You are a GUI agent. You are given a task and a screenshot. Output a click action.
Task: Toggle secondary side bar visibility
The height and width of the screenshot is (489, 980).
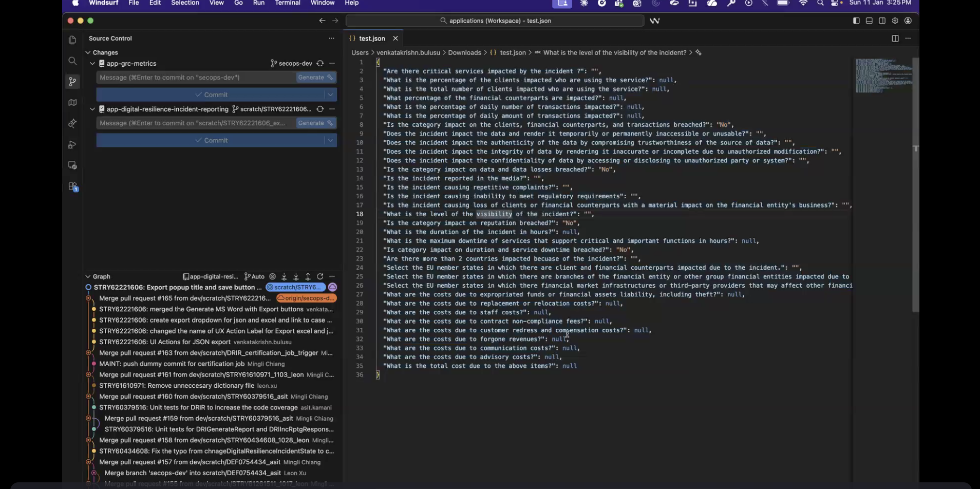[882, 21]
